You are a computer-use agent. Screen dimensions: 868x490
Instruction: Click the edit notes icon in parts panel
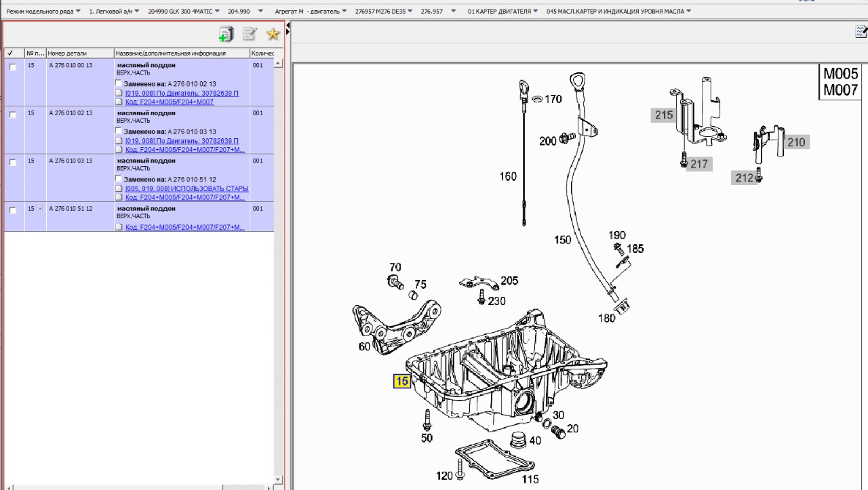250,34
